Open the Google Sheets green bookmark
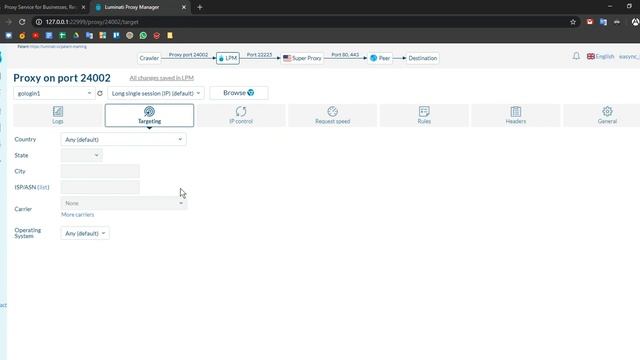The image size is (640, 360). click(62, 36)
